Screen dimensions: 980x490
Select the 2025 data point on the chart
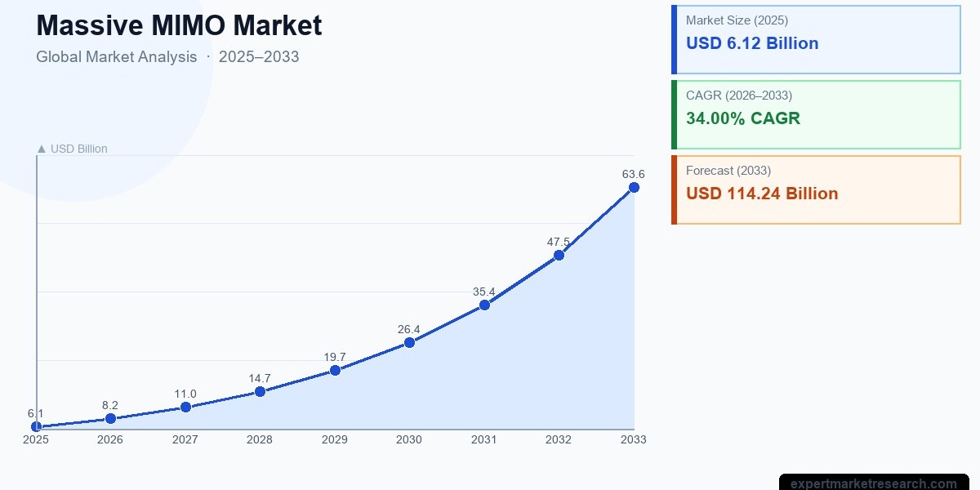pyautogui.click(x=35, y=425)
